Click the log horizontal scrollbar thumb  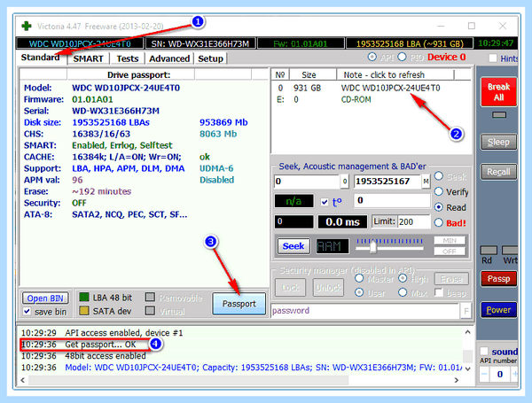[x=188, y=380]
